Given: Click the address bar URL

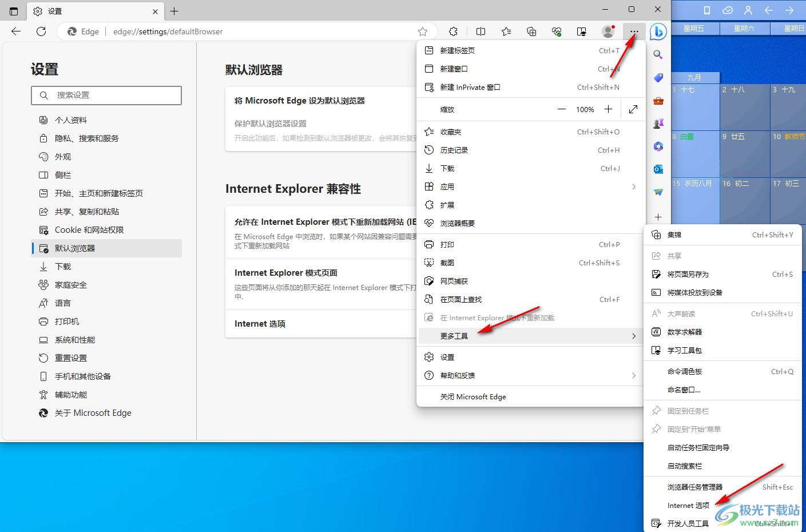Looking at the screenshot, I should [x=168, y=31].
